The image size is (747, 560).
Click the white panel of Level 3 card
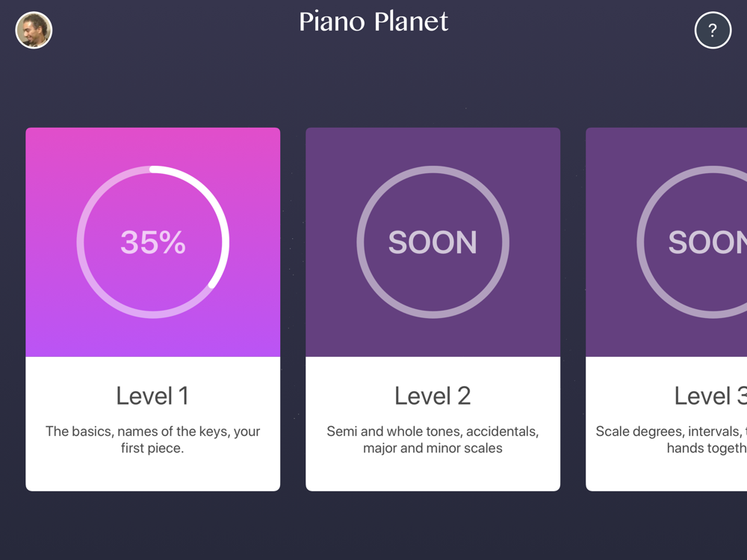click(x=666, y=424)
